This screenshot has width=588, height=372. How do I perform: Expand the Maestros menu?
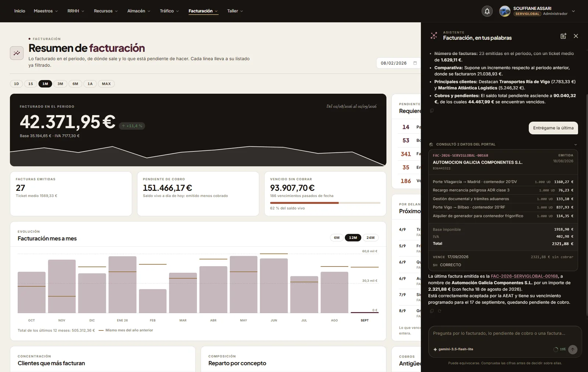click(46, 11)
